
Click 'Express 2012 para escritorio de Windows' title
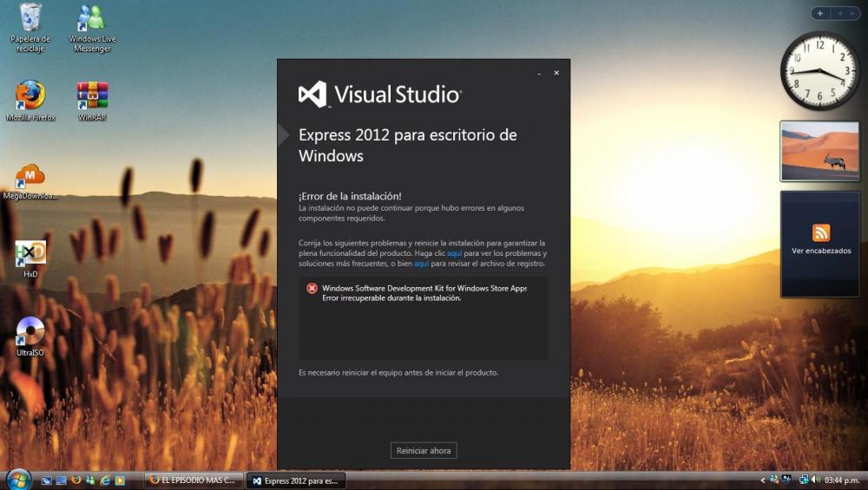[x=407, y=145]
